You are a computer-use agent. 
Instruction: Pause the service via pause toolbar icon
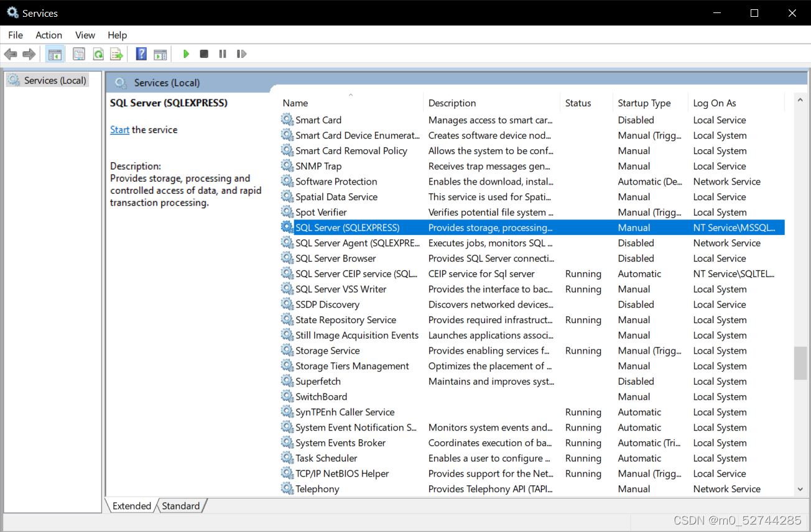pyautogui.click(x=223, y=53)
